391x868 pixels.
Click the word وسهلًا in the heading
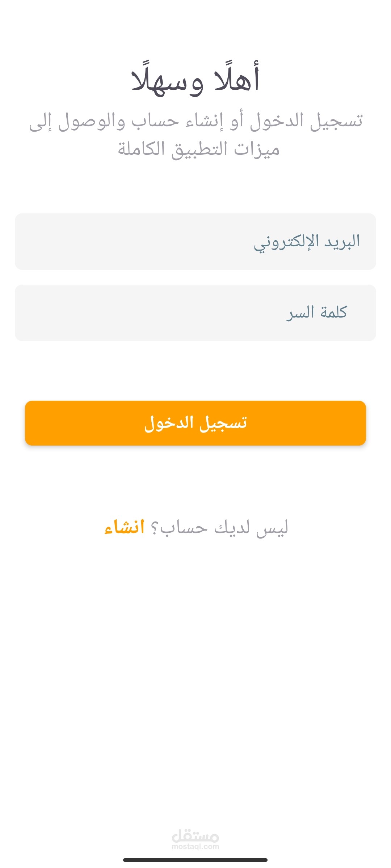coord(167,81)
